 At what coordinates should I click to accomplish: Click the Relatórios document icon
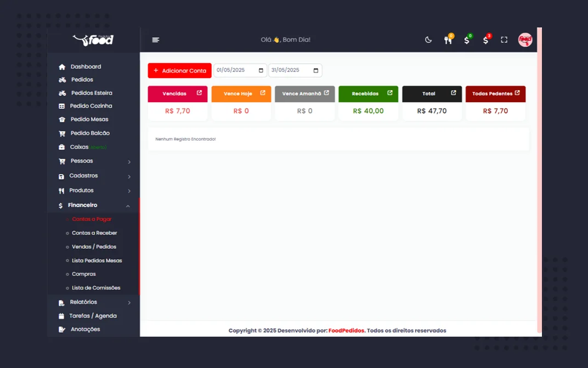pos(61,303)
